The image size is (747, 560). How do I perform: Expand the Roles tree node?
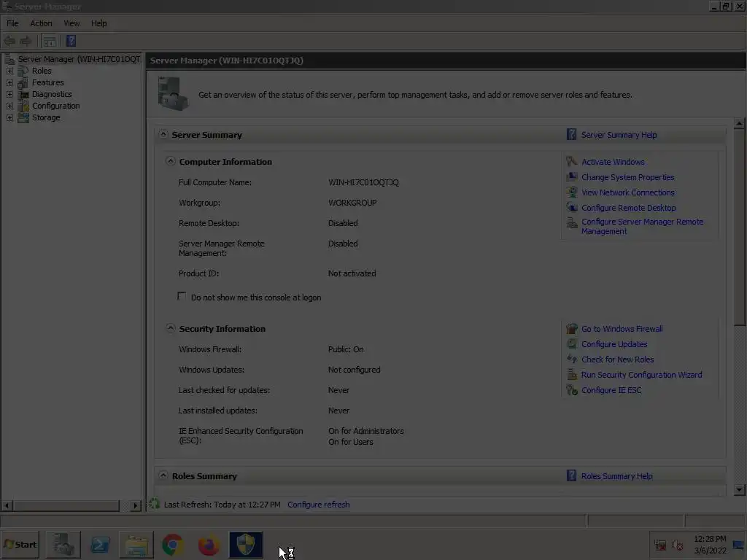[9, 71]
